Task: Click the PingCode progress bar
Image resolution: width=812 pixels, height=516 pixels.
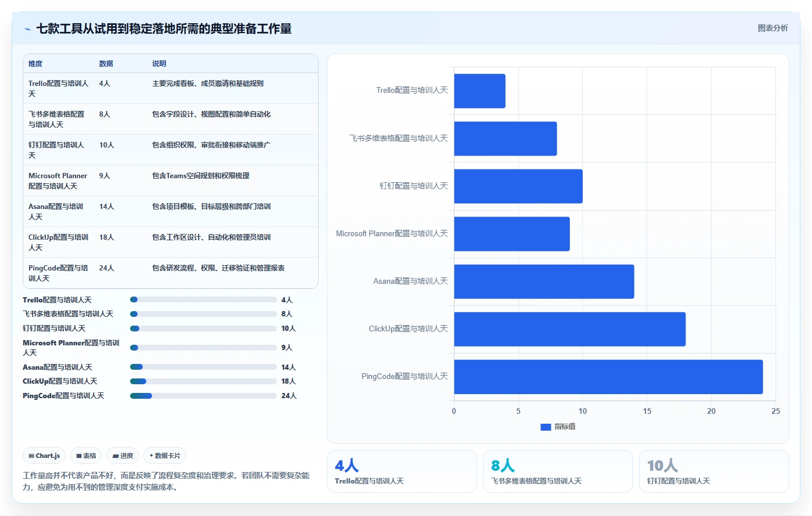Action: coord(203,396)
